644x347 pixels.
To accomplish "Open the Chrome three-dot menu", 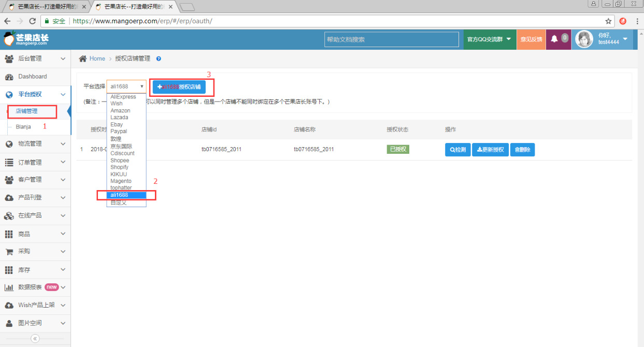I will click(636, 21).
